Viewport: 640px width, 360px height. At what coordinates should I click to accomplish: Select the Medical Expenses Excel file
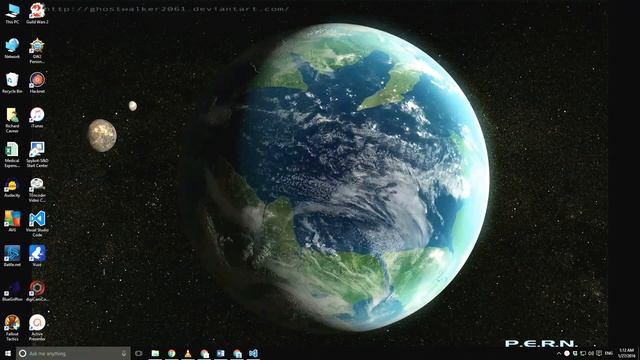tap(12, 155)
